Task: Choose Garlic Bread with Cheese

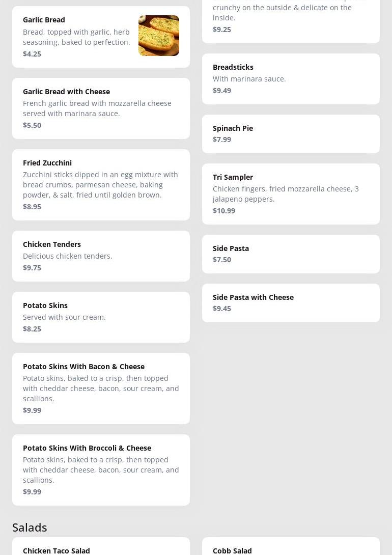Action: (x=66, y=92)
